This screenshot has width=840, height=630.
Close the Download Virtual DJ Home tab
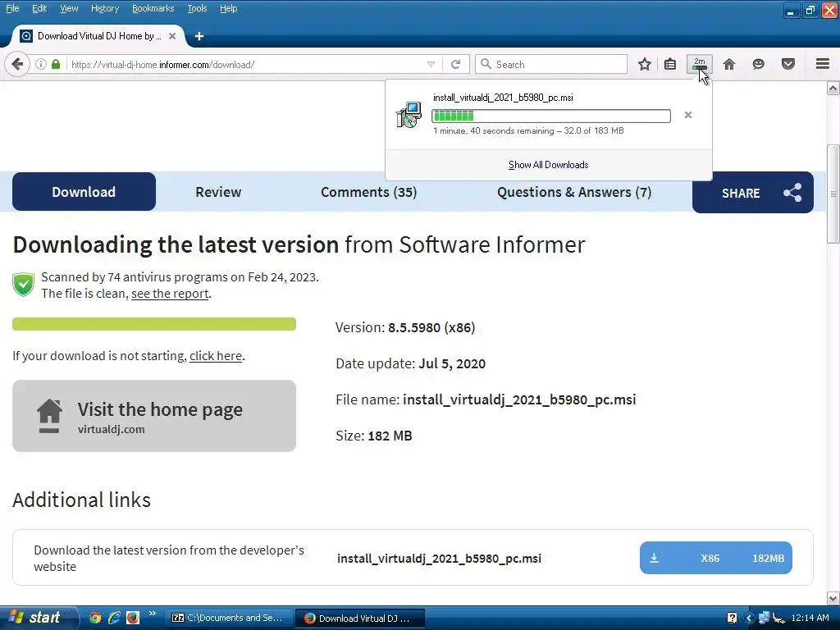click(172, 36)
